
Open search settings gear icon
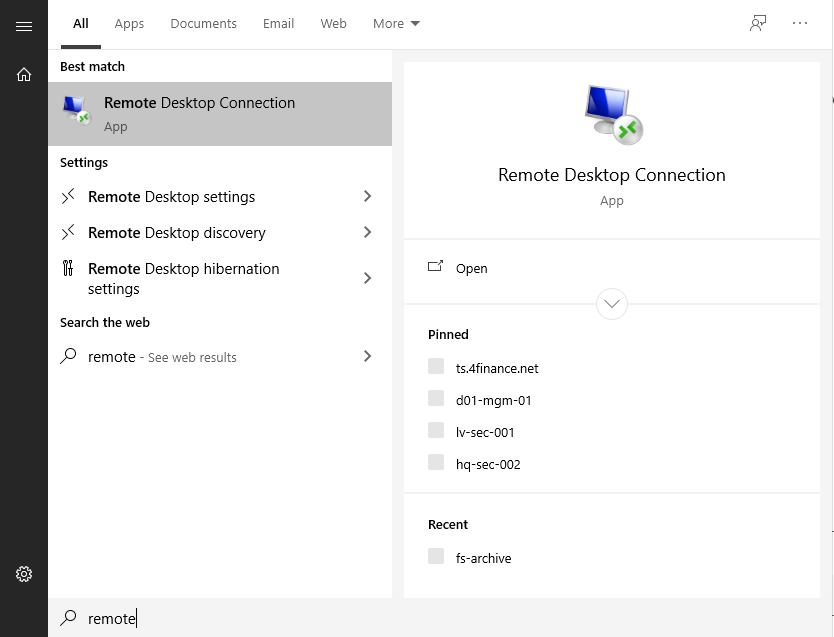[24, 574]
